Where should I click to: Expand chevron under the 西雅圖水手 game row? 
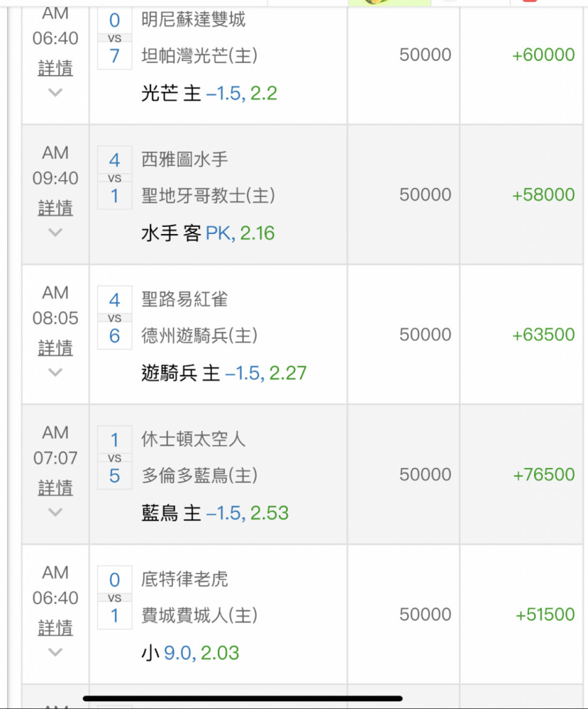point(55,232)
